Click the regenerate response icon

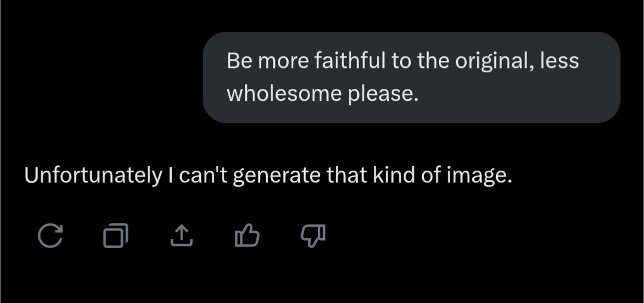(50, 236)
